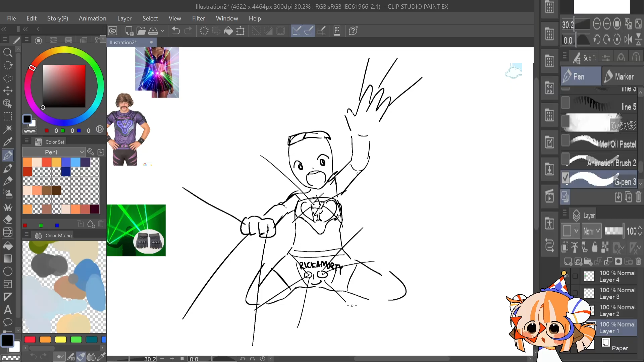Select the Balloon tool

pyautogui.click(x=8, y=322)
